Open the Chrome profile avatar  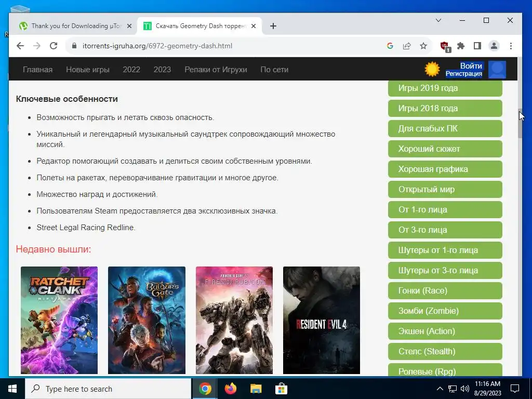(494, 46)
